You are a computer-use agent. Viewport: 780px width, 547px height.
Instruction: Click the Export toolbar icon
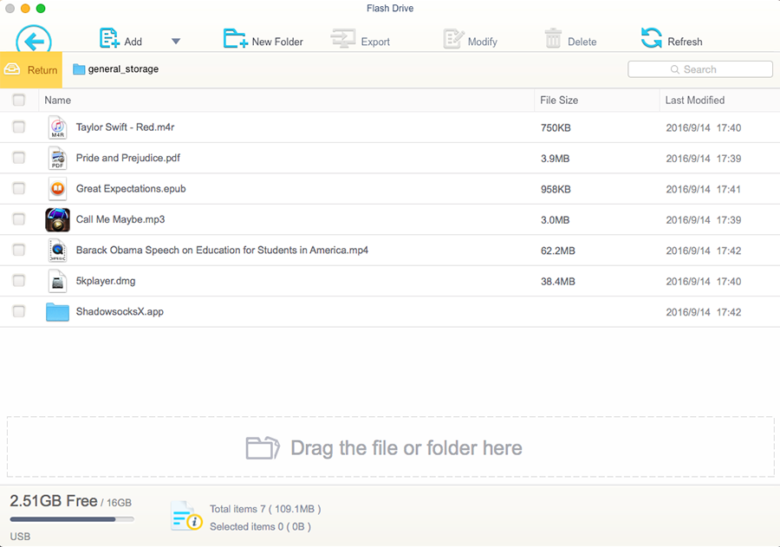coord(343,39)
